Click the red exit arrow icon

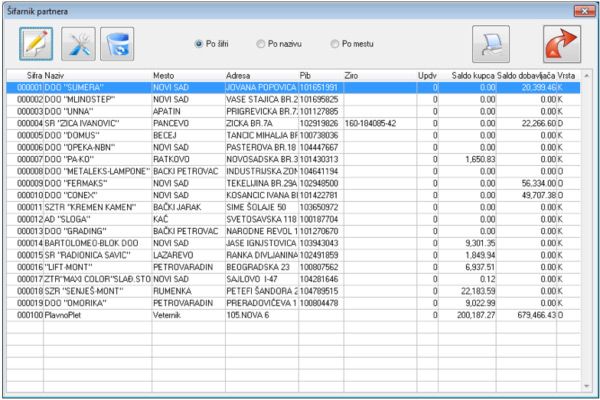(562, 43)
